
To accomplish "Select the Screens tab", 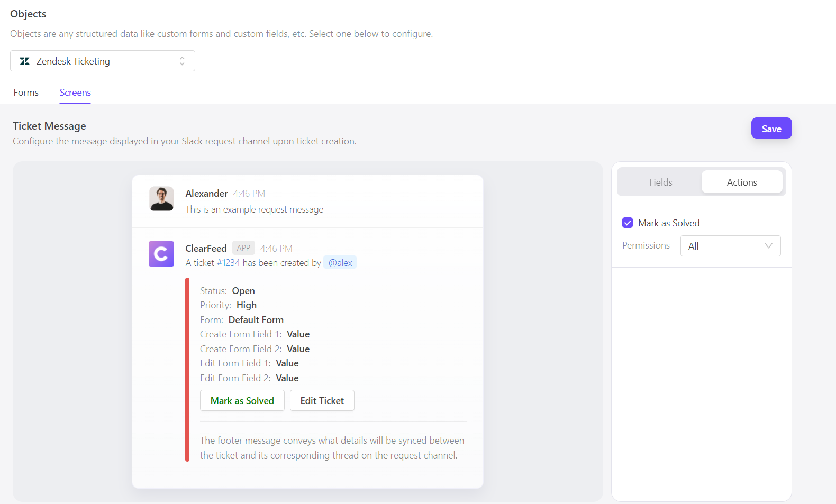I will 75,93.
